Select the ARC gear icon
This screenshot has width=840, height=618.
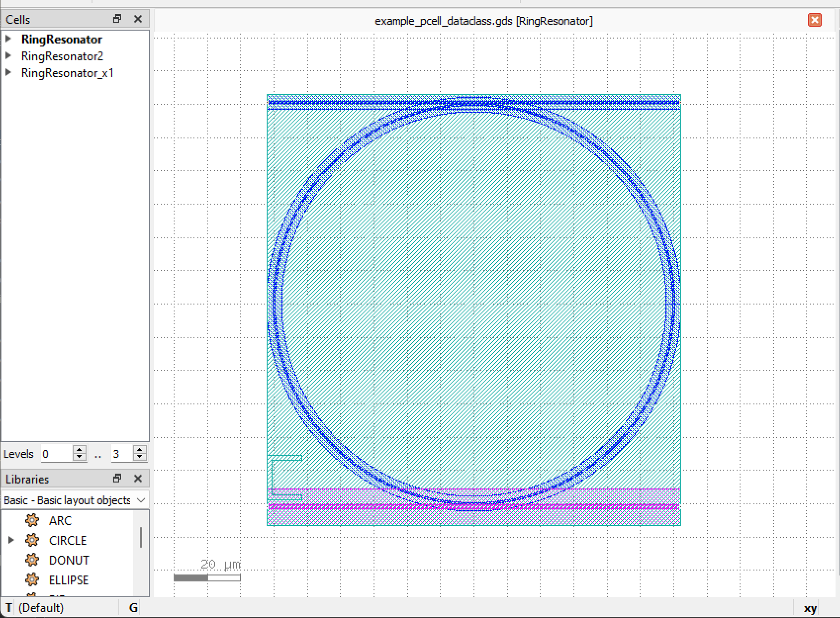[x=32, y=520]
